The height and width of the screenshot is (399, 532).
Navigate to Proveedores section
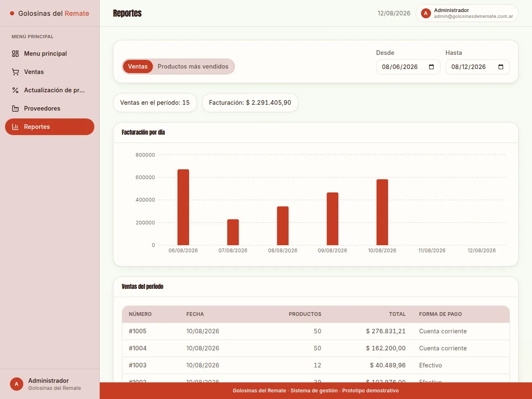click(x=49, y=108)
